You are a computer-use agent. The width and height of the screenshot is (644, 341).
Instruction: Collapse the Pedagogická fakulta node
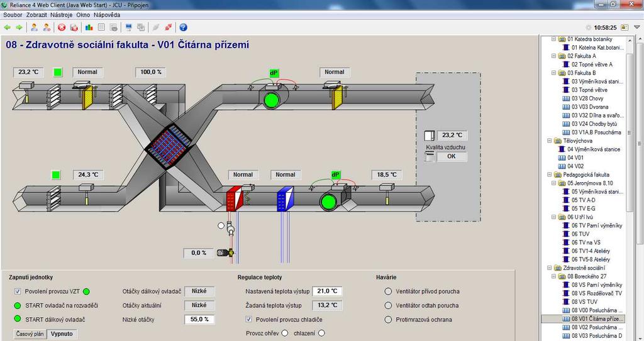click(x=549, y=175)
